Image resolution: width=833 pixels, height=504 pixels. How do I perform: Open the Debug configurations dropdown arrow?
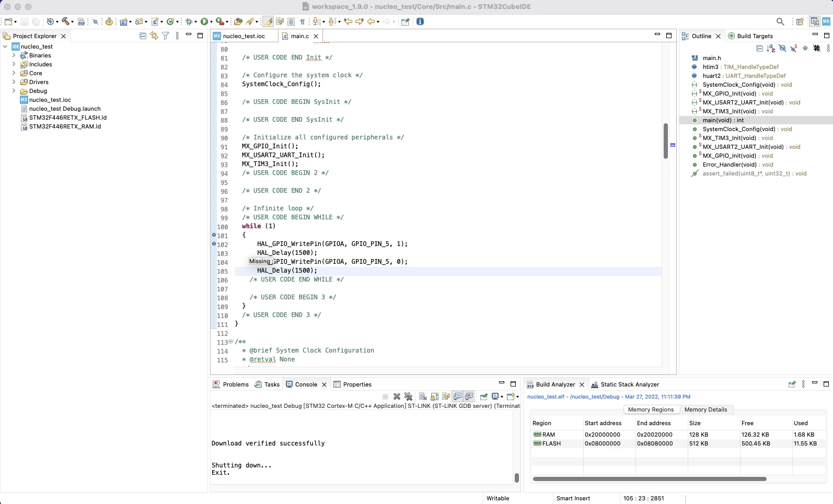click(x=195, y=22)
